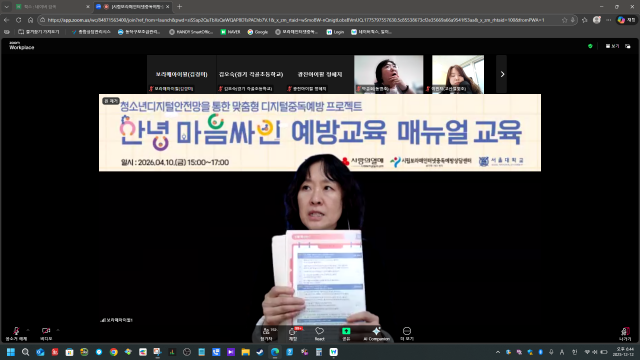Viewport: 640px width, 360px height.
Task: Open audio options arrow beside microphone
Action: point(28,330)
